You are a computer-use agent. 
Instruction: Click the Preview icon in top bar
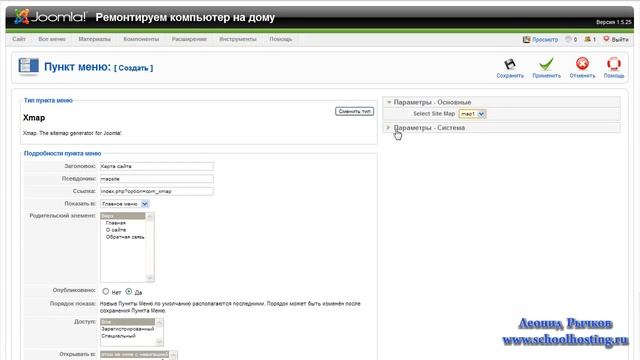click(x=527, y=40)
